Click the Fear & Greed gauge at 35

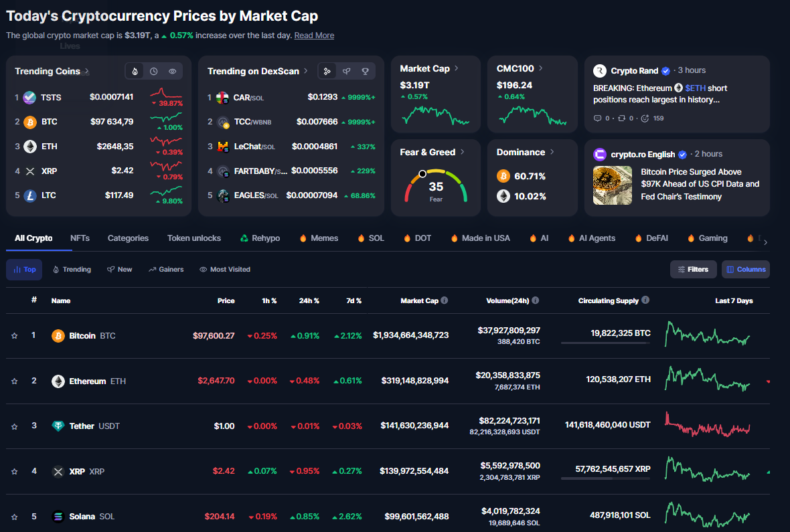(436, 187)
